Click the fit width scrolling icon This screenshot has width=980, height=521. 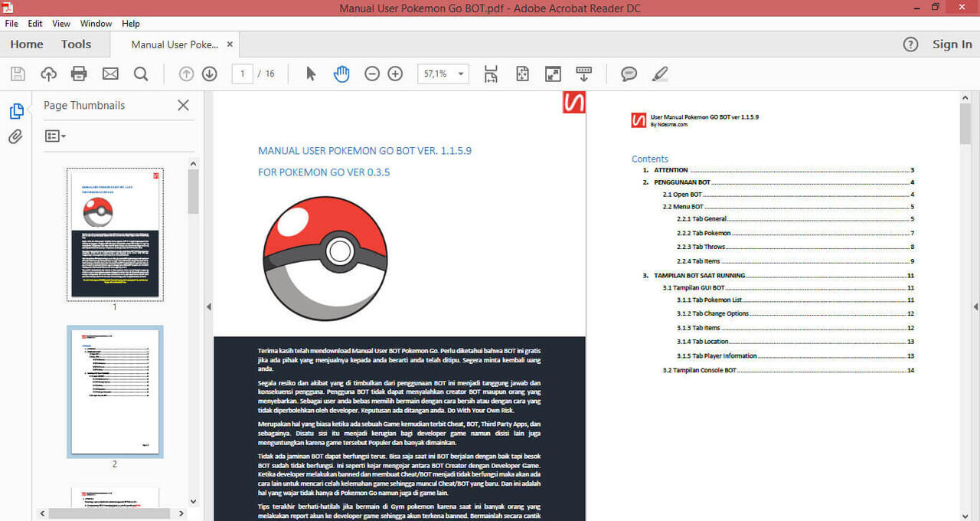click(x=491, y=74)
